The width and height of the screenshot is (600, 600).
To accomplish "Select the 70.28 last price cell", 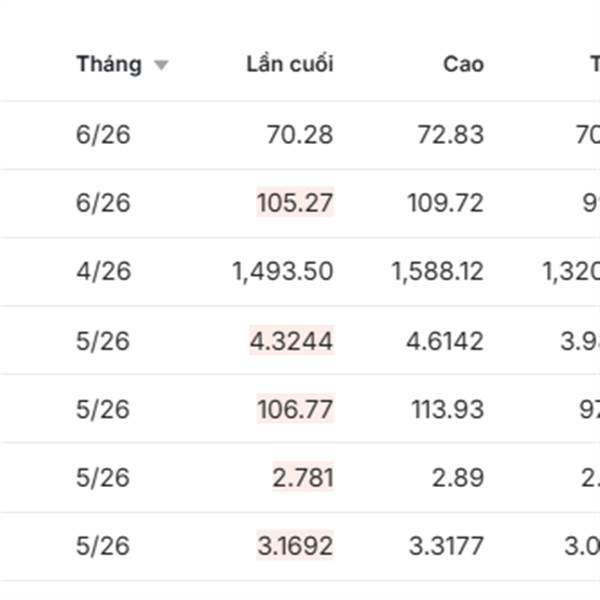I will (x=300, y=135).
